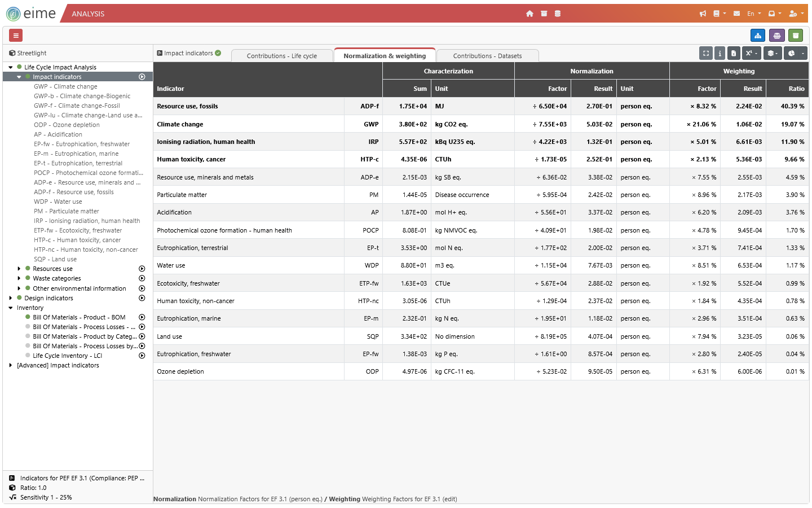This screenshot has height=508, width=812.
Task: Switch to Contributions - Life cycle tab
Action: coord(282,56)
